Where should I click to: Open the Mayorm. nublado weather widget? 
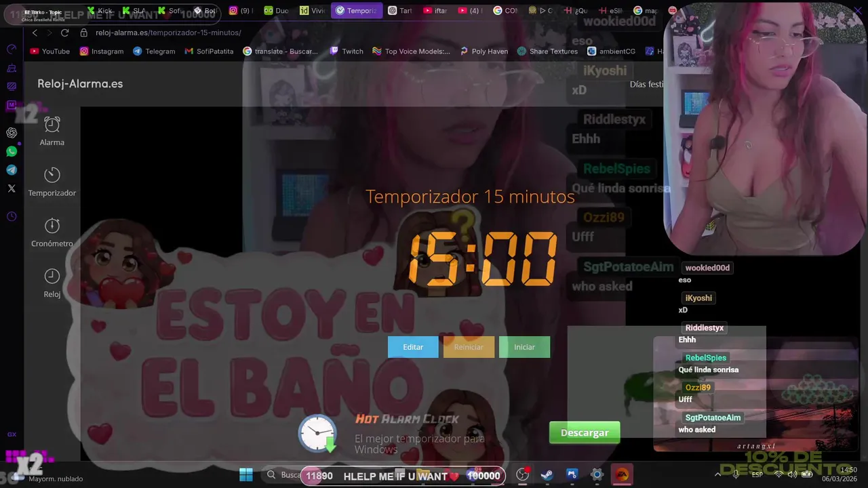point(47,478)
